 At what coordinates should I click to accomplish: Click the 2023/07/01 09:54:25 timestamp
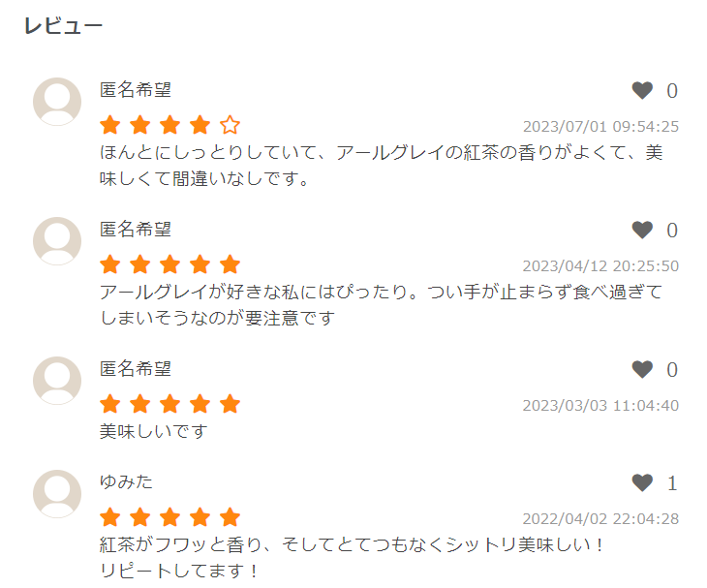pos(600,126)
